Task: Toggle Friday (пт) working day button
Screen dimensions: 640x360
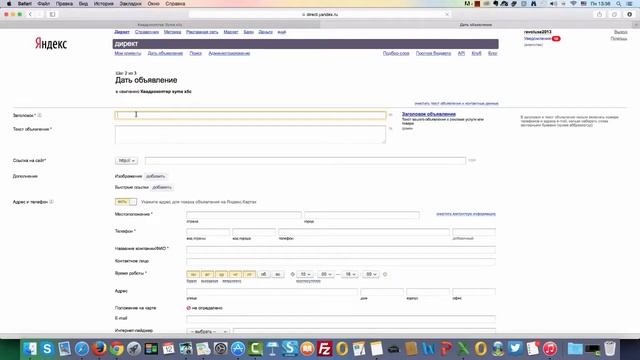Action: tap(249, 274)
